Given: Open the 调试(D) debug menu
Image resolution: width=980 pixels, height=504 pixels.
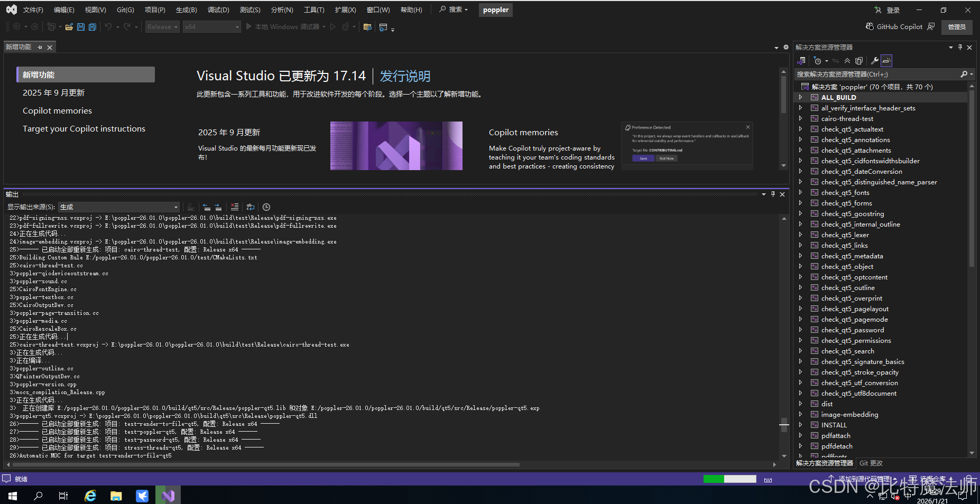Looking at the screenshot, I should pyautogui.click(x=218, y=10).
